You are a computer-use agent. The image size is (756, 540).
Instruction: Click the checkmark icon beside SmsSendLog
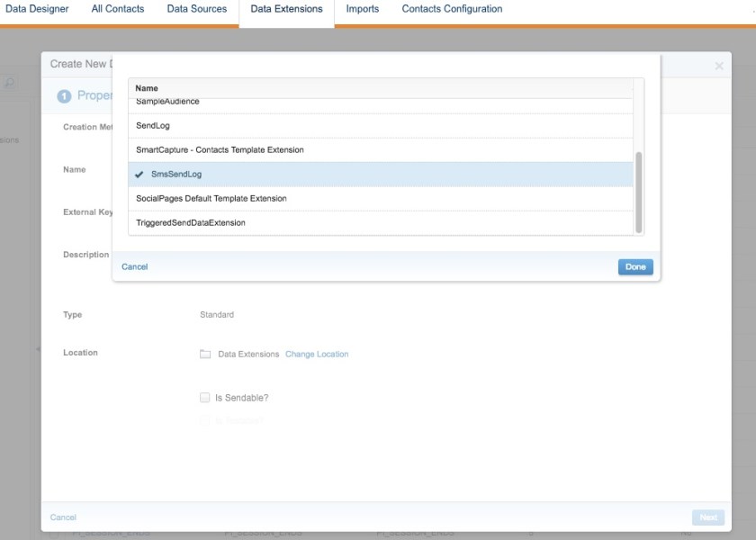139,175
